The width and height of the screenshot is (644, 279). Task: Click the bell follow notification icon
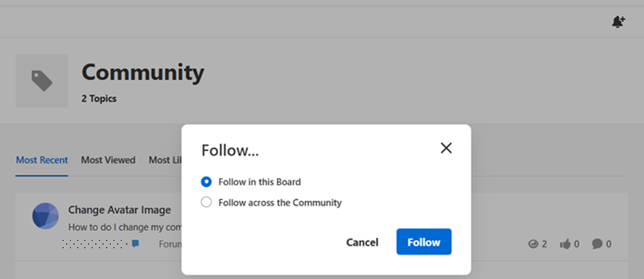(x=618, y=22)
